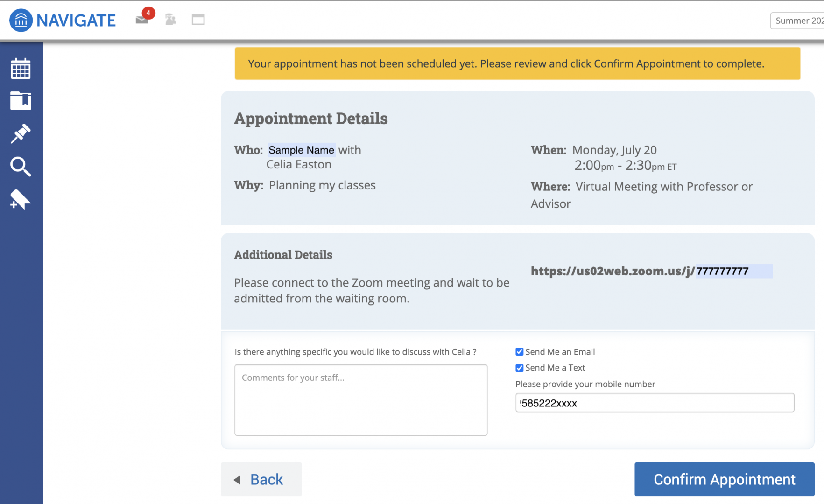Viewport: 824px width, 504px height.
Task: Focus the Comments for your staff box
Action: [361, 400]
